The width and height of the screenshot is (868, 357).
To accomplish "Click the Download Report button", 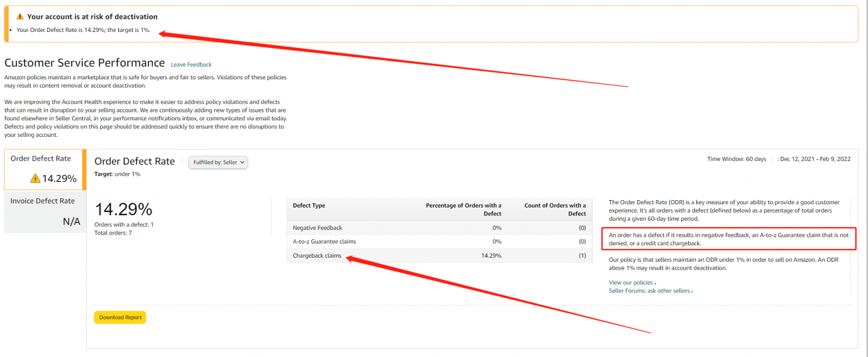I will pos(120,317).
